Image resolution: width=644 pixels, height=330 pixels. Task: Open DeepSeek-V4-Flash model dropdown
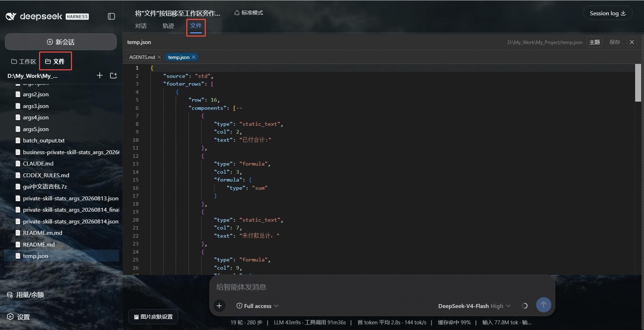point(474,306)
